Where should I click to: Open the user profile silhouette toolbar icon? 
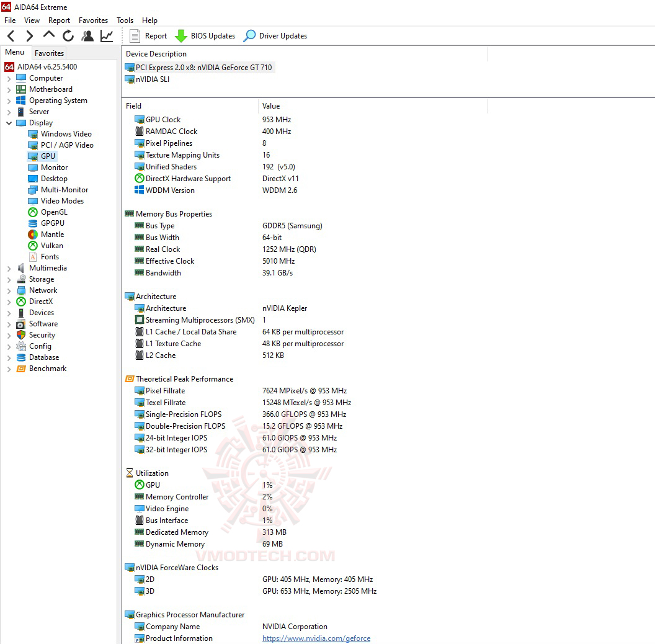click(x=87, y=36)
